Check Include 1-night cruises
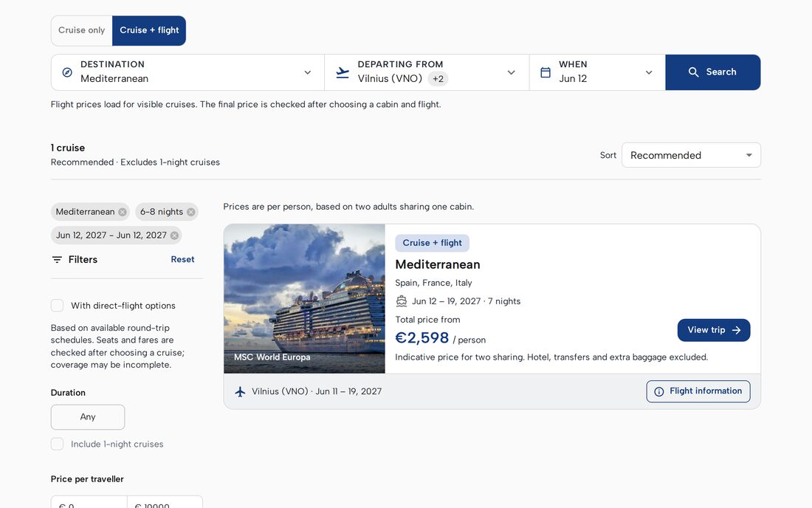The width and height of the screenshot is (812, 508). coord(57,444)
